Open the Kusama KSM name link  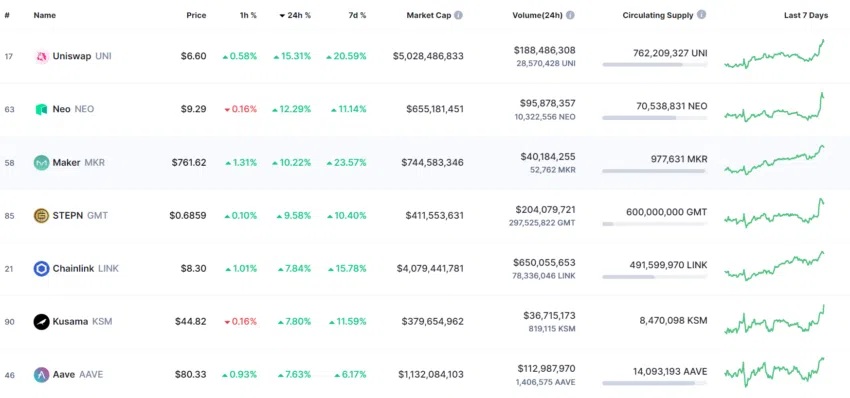82,322
